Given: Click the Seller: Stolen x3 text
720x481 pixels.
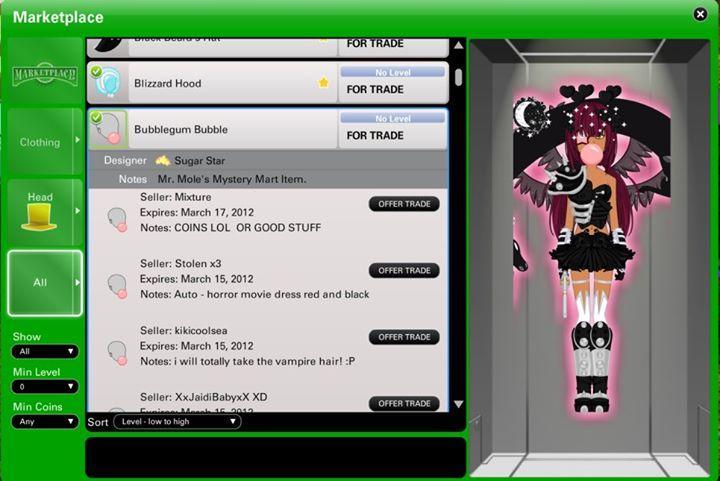Looking at the screenshot, I should pyautogui.click(x=180, y=263).
